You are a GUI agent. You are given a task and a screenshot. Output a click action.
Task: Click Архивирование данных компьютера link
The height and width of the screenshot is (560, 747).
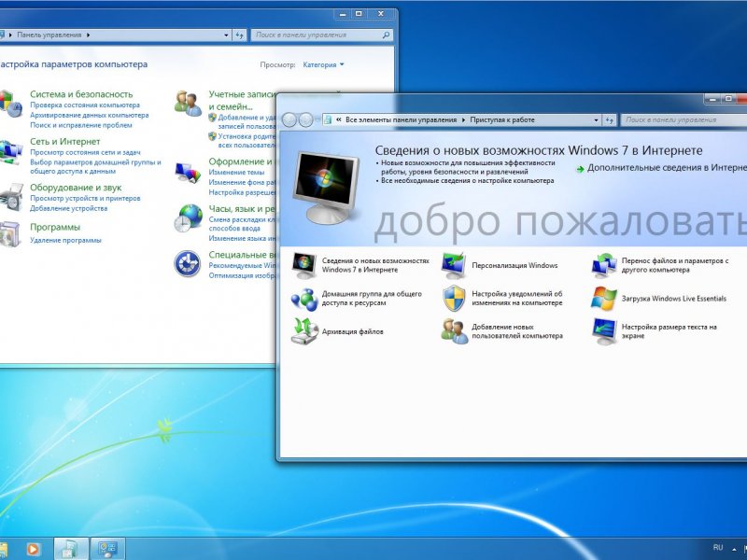click(89, 115)
